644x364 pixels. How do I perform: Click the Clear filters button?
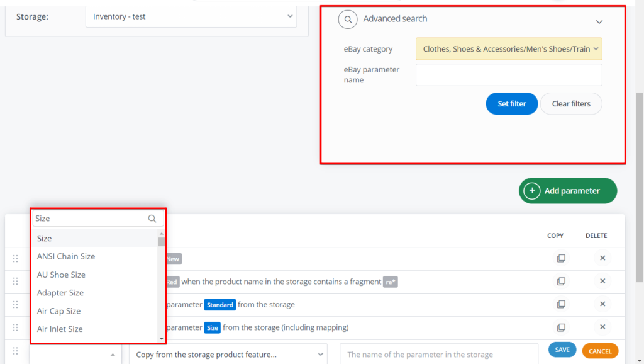(571, 104)
